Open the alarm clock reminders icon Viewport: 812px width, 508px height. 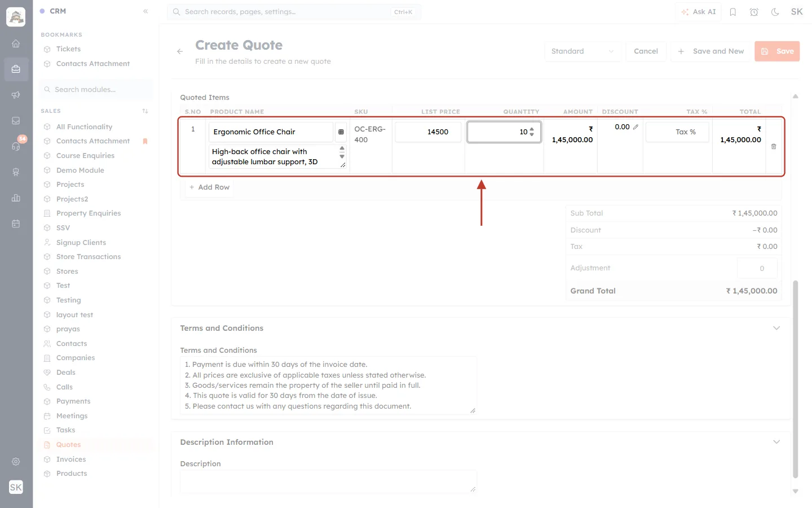[754, 12]
